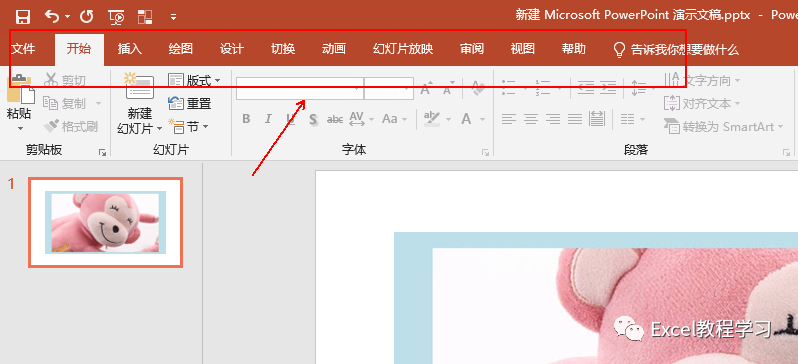
Task: Open 字体 dialog launcher
Action: click(486, 152)
